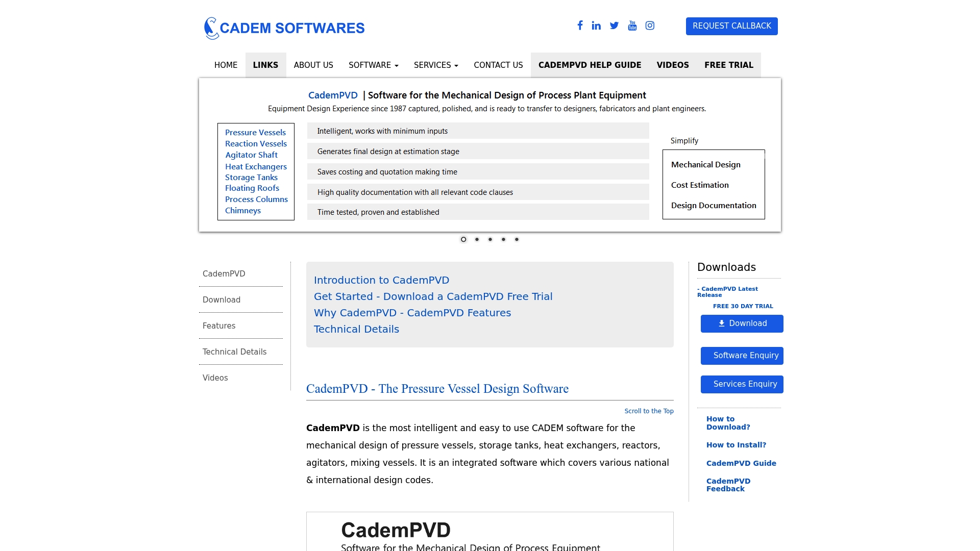Select Features in the left sidebar
Viewport: 980px width, 551px height.
pos(241,326)
